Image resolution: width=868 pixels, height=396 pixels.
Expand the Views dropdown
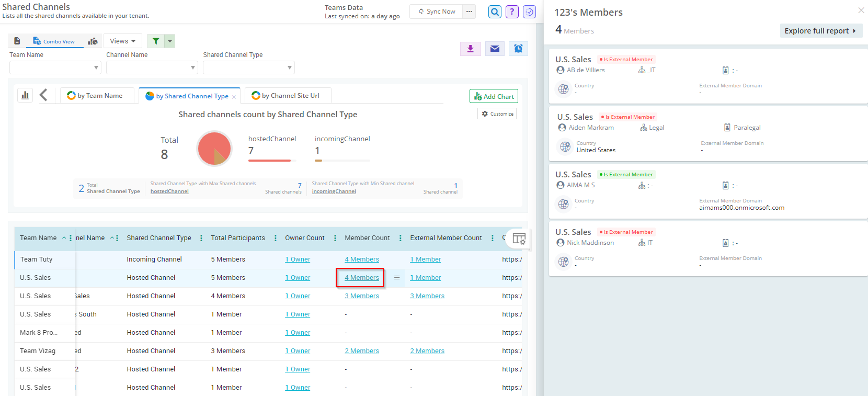[123, 41]
